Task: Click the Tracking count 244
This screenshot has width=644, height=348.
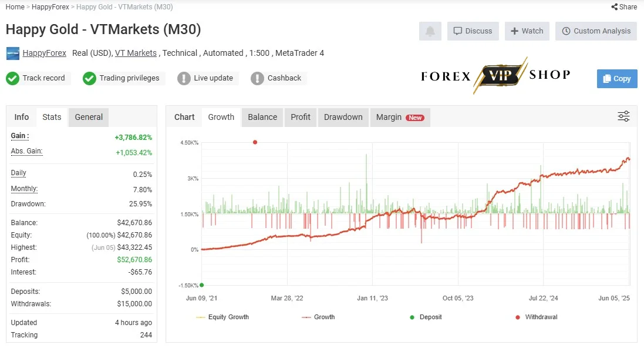Action: coord(146,335)
